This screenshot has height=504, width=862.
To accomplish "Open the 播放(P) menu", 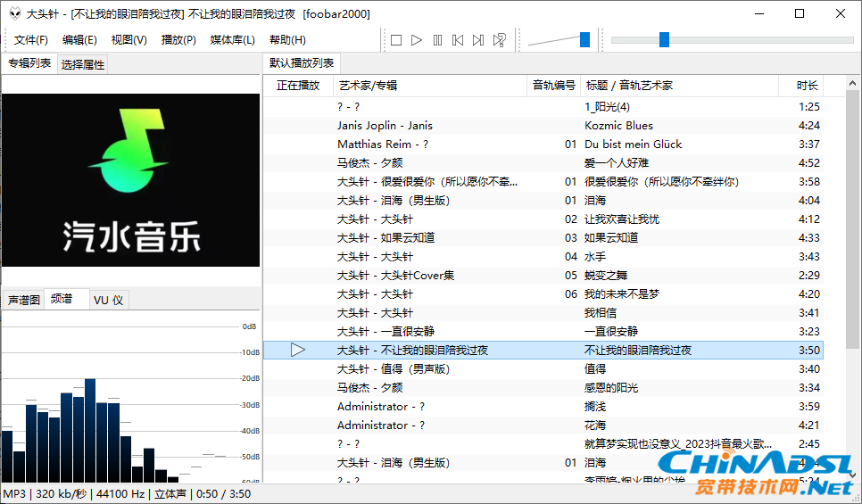I will click(x=178, y=40).
